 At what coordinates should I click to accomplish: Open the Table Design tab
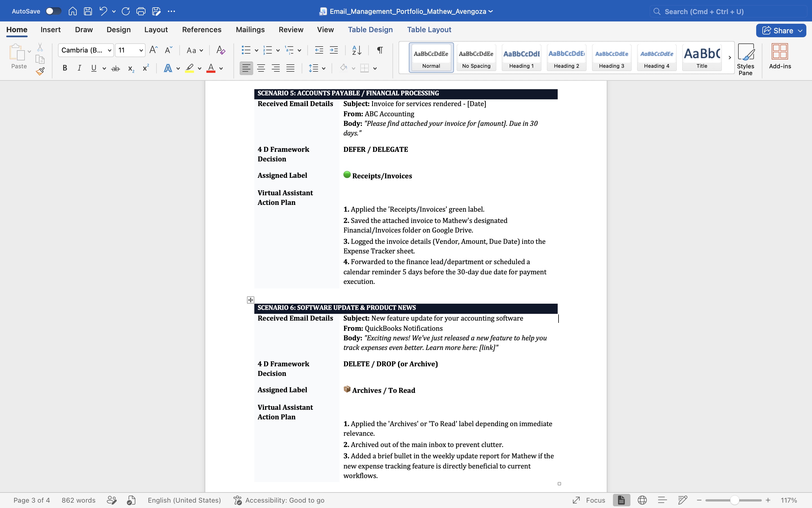pos(370,30)
